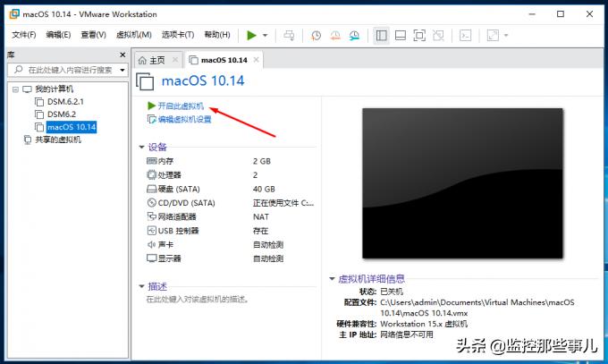Take a snapshot with clock icon
Viewport: 608px width, 364px height.
click(316, 36)
